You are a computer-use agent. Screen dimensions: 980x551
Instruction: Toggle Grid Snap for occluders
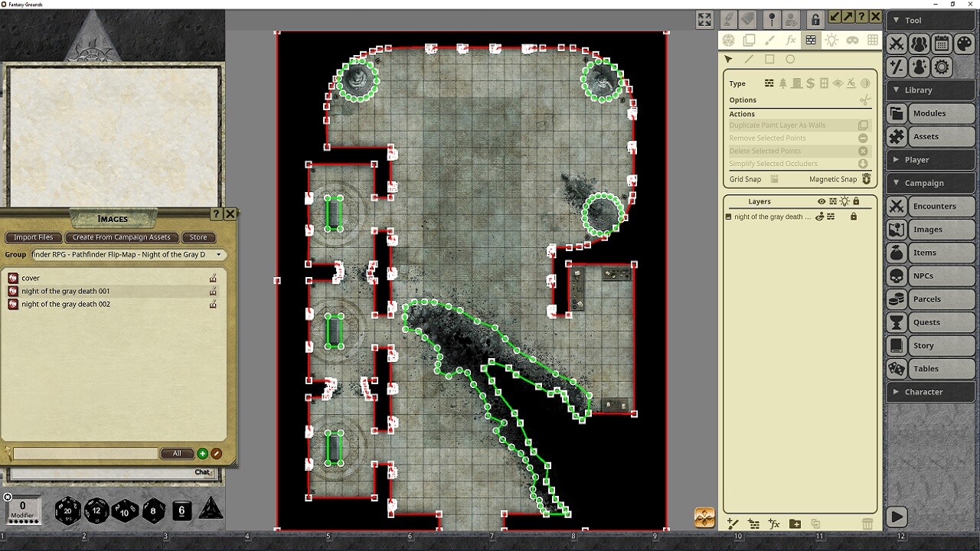point(775,179)
